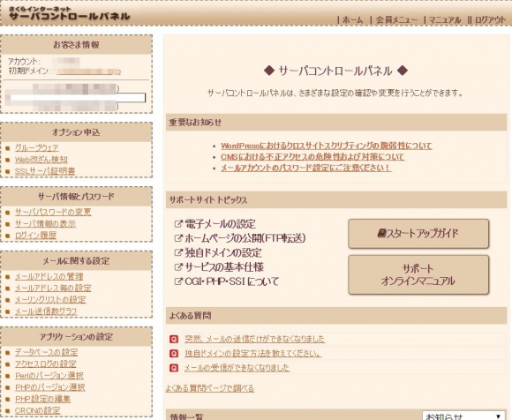Open the お知らせ dropdown in 情報一覧
Image resolution: width=512 pixels, height=420 pixels.
click(x=463, y=416)
